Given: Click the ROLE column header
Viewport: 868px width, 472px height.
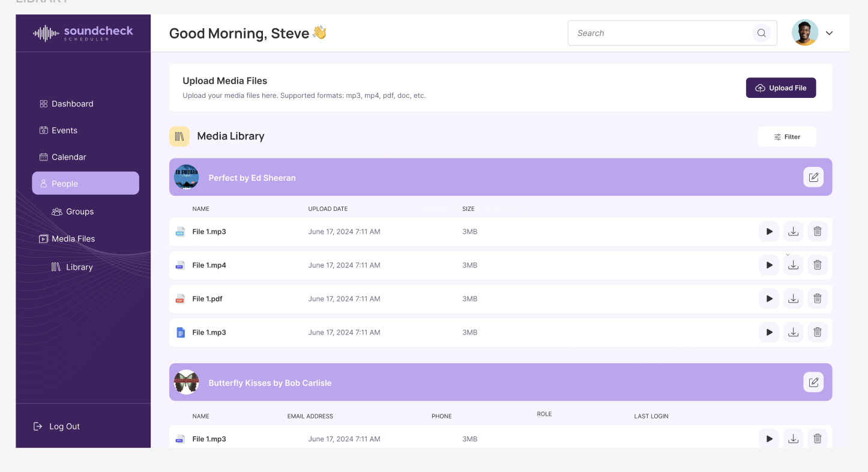Looking at the screenshot, I should (544, 414).
